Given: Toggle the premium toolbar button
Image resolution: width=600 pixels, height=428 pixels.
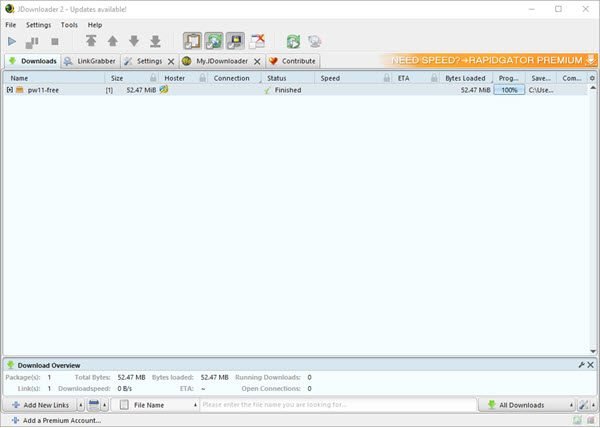Looking at the screenshot, I should 235,41.
